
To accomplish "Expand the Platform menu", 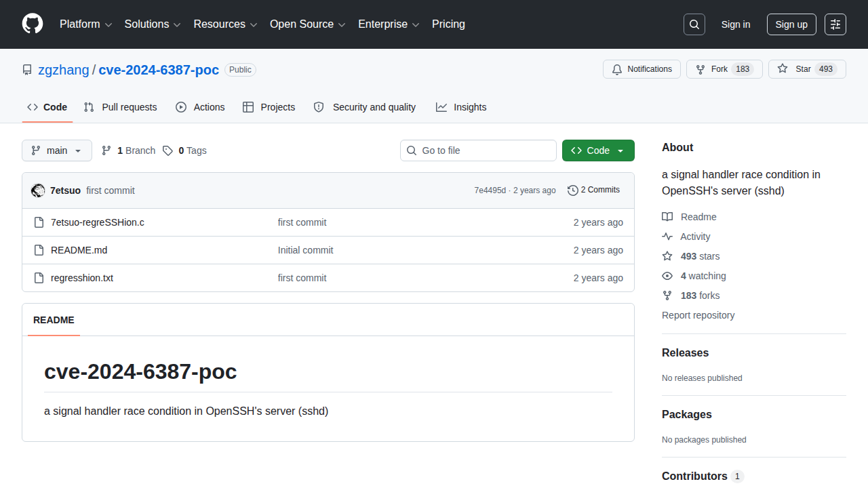I will point(85,24).
